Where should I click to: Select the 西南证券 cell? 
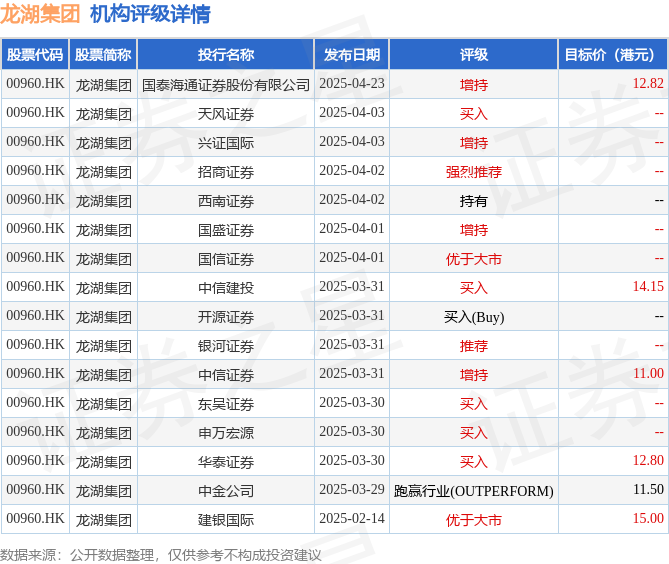(226, 201)
